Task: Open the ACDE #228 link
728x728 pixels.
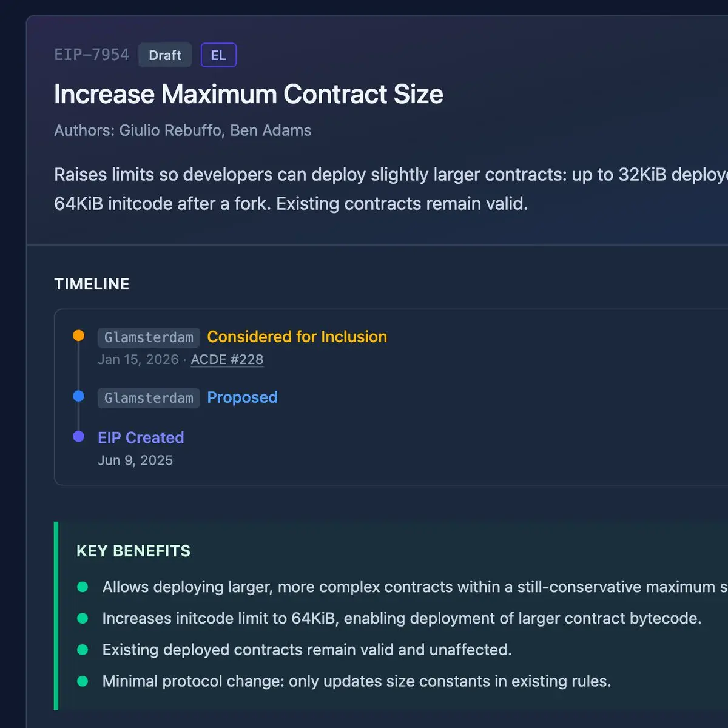Action: pyautogui.click(x=227, y=360)
